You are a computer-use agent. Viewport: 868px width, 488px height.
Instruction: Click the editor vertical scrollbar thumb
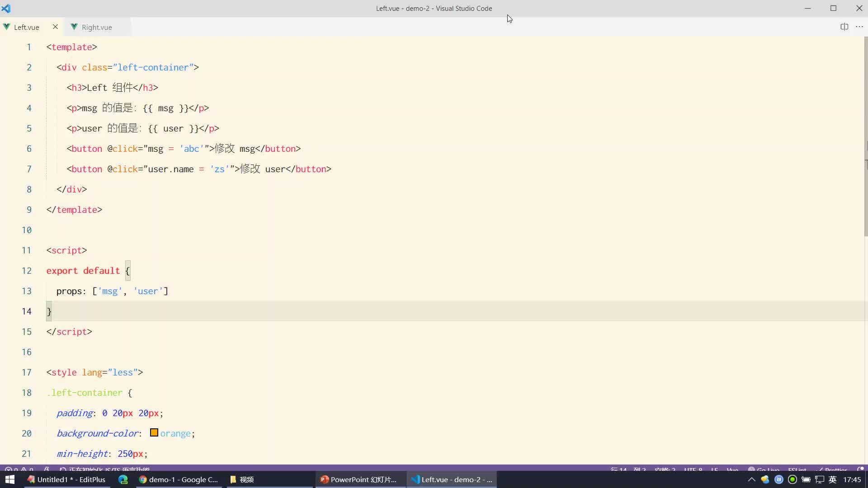[866, 136]
